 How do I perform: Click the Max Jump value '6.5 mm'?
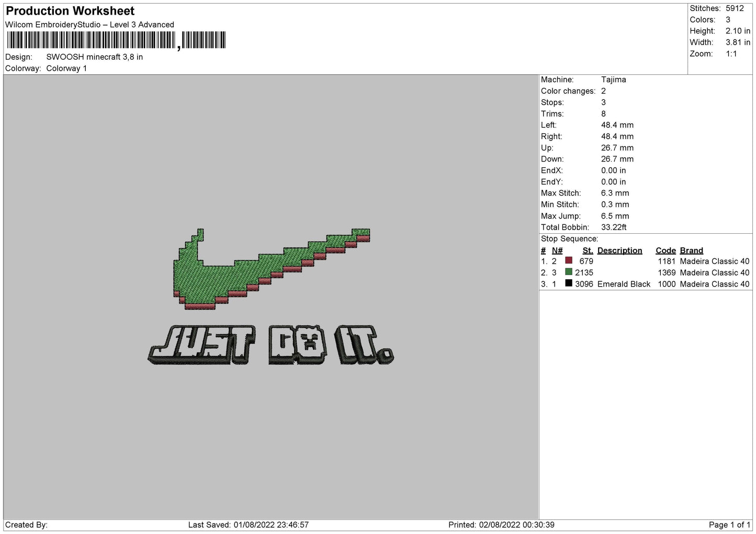615,216
